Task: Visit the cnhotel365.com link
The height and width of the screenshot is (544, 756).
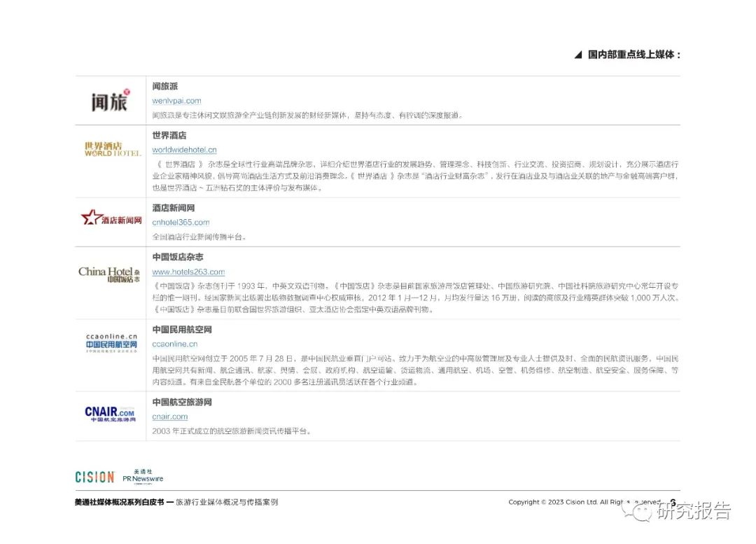Action: click(x=181, y=223)
